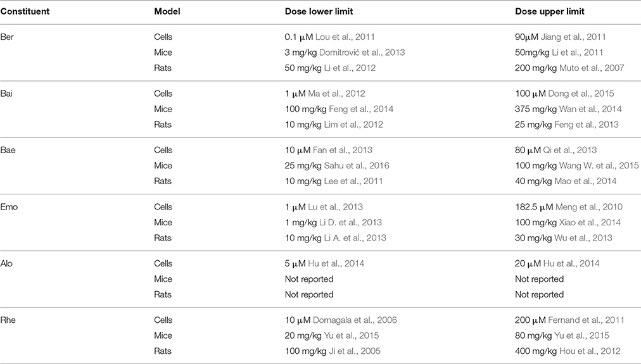
Task: Open the Wang W. et al., 2015 reference
Action: 599,165
